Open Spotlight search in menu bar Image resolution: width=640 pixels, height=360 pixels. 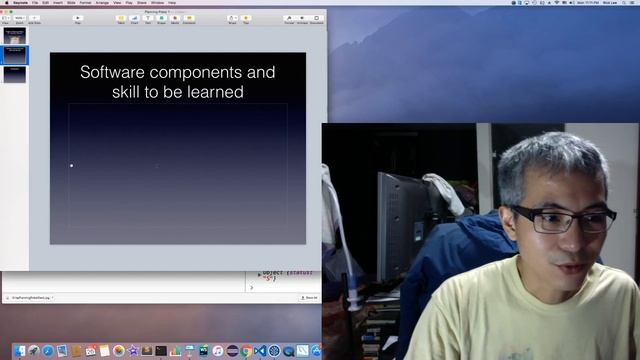pyautogui.click(x=624, y=2)
